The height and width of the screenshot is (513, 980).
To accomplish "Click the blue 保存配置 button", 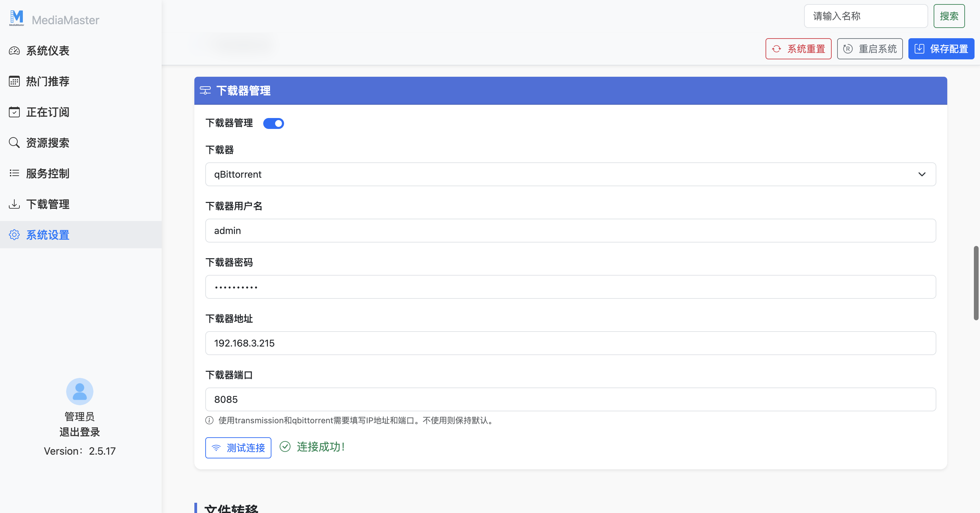I will [941, 49].
